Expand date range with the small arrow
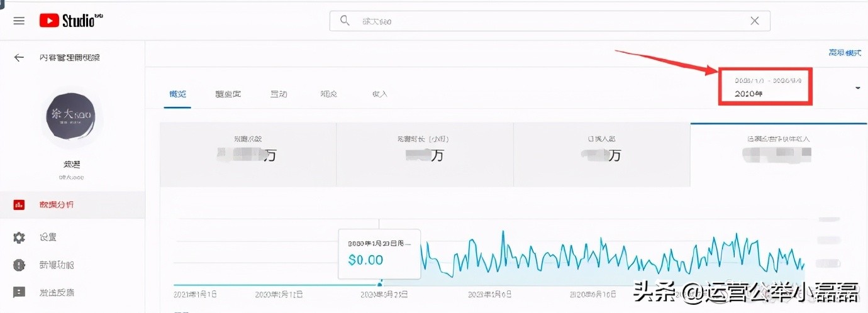Image resolution: width=868 pixels, height=313 pixels. [x=857, y=88]
